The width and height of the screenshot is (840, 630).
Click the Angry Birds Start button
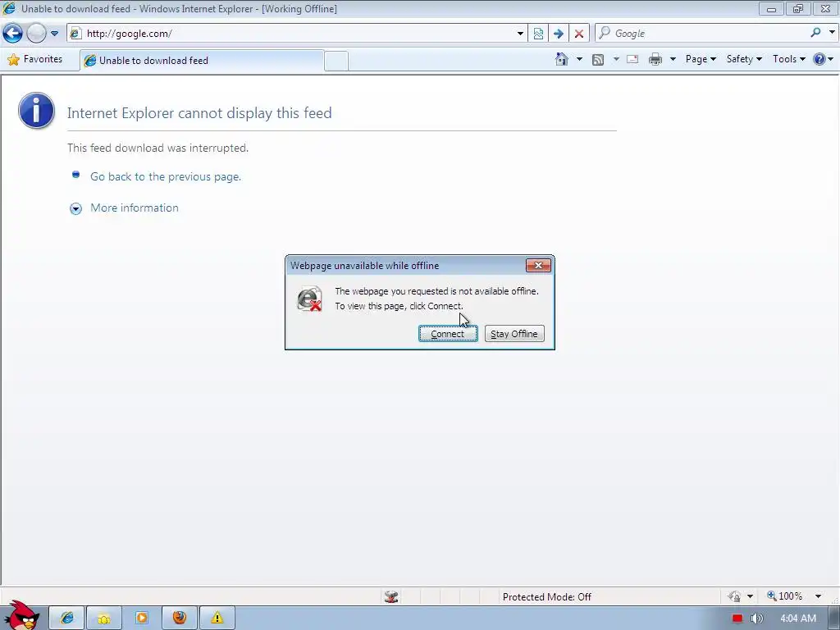tap(21, 615)
